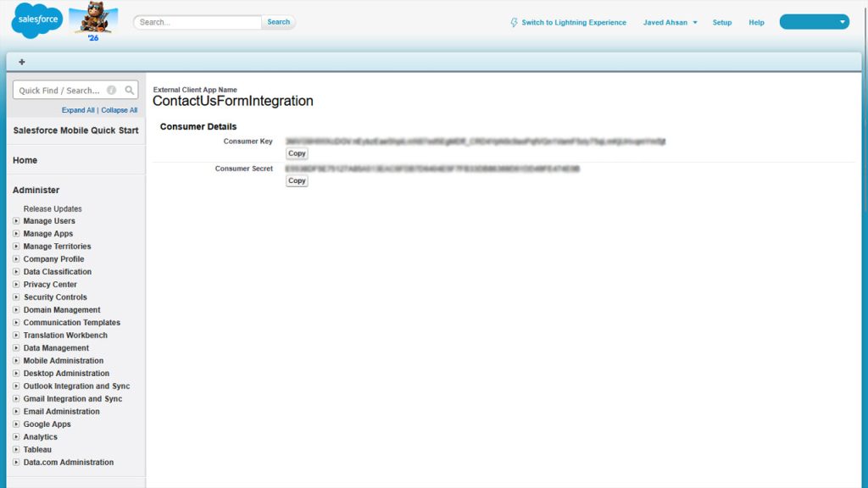Screen dimensions: 868x488
Task: Open the Setup link
Action: [722, 22]
